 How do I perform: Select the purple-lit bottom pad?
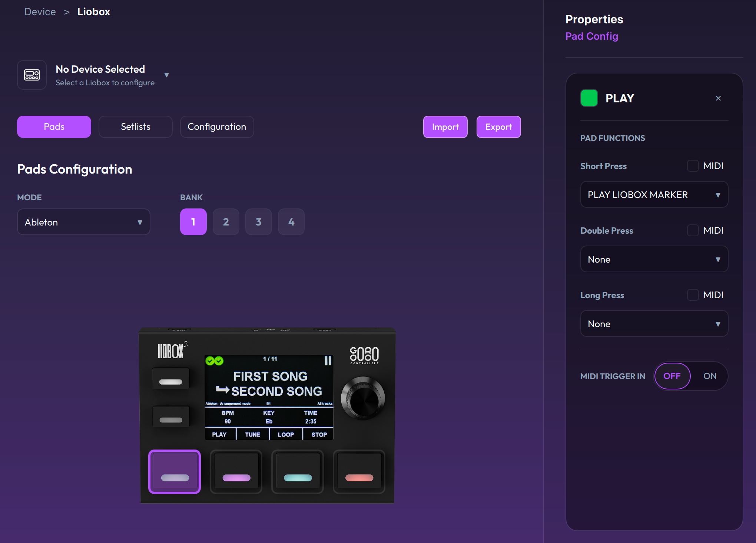(x=236, y=471)
